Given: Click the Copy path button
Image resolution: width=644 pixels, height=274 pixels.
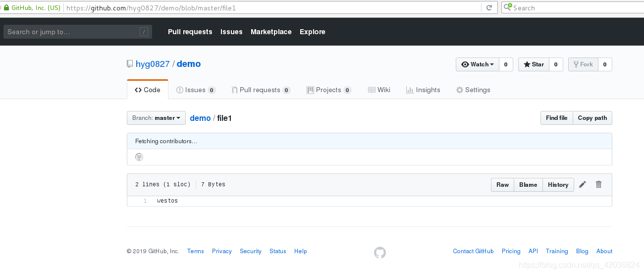Looking at the screenshot, I should (592, 118).
